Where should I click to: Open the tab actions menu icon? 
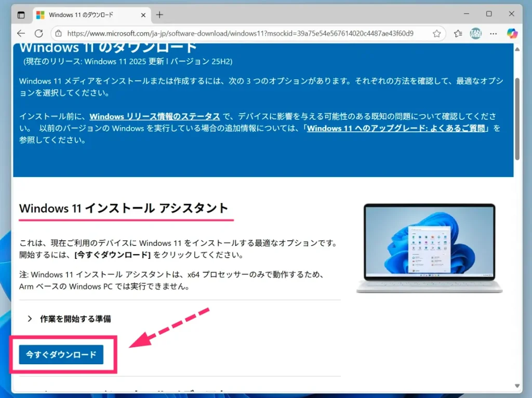21,15
